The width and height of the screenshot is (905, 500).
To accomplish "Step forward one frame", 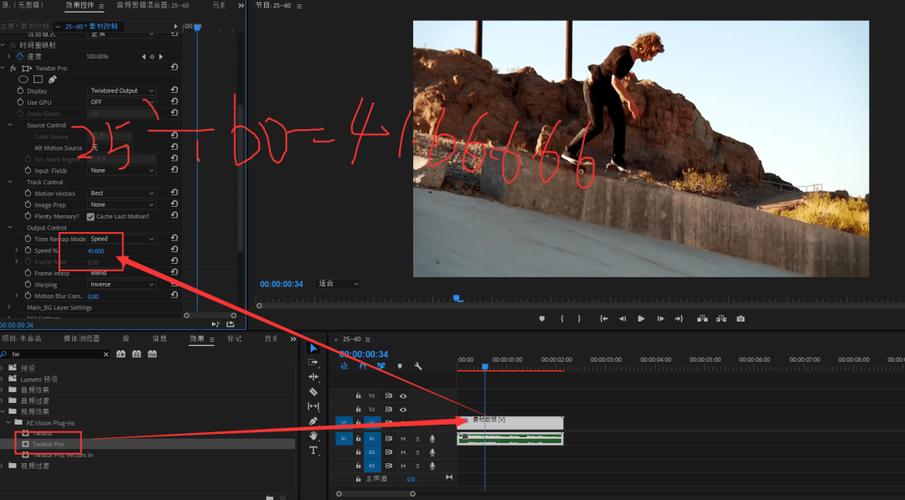I will (x=660, y=319).
